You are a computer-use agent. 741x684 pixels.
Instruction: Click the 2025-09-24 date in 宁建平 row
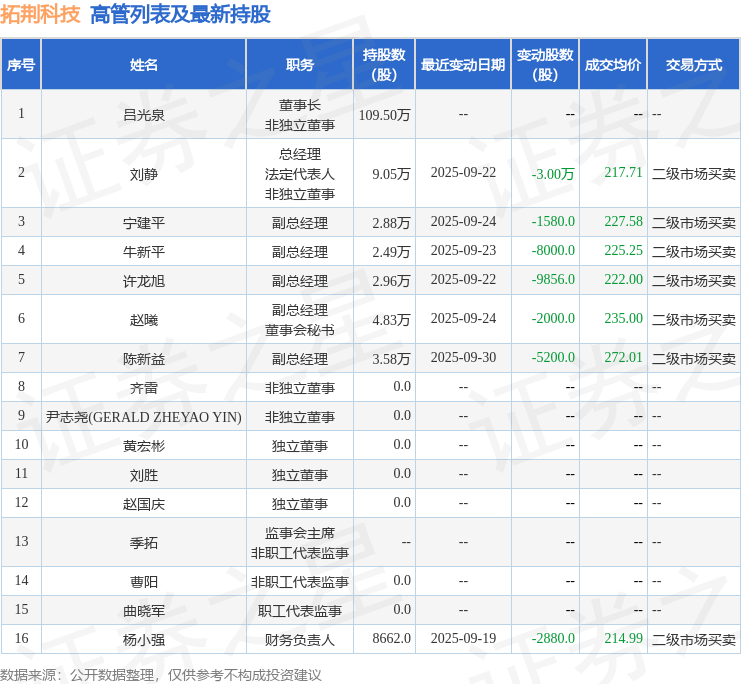click(463, 222)
